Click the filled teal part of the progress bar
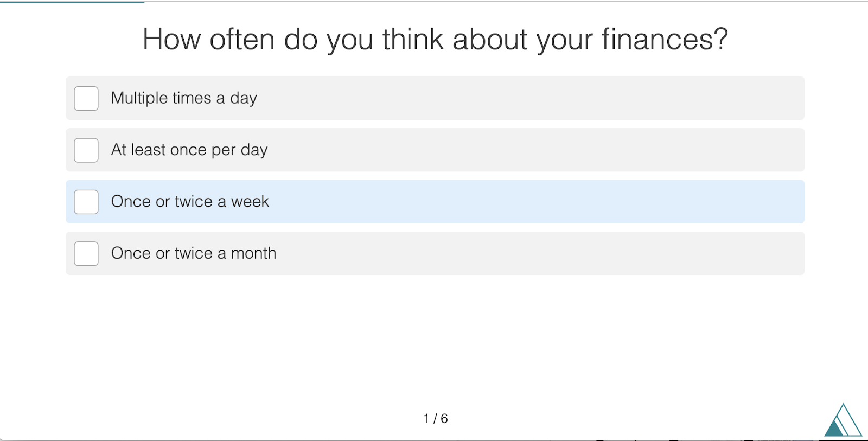868x441 pixels. point(72,2)
